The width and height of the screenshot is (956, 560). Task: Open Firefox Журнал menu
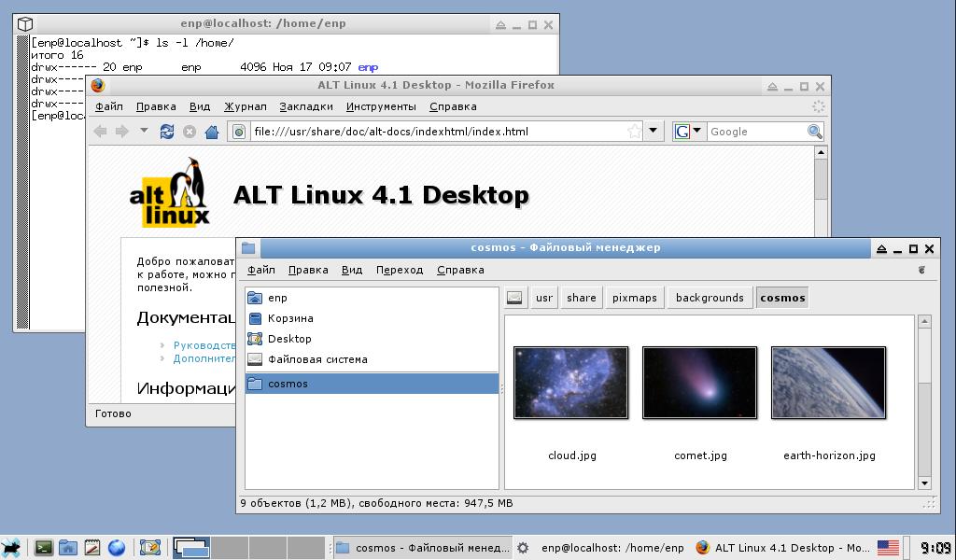click(x=246, y=106)
